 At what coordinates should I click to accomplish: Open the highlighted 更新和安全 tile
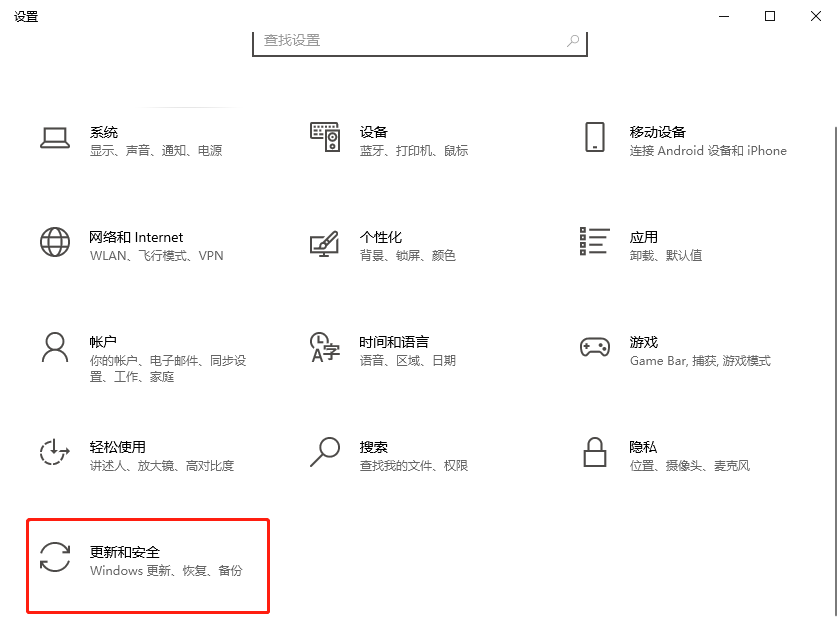pyautogui.click(x=147, y=564)
